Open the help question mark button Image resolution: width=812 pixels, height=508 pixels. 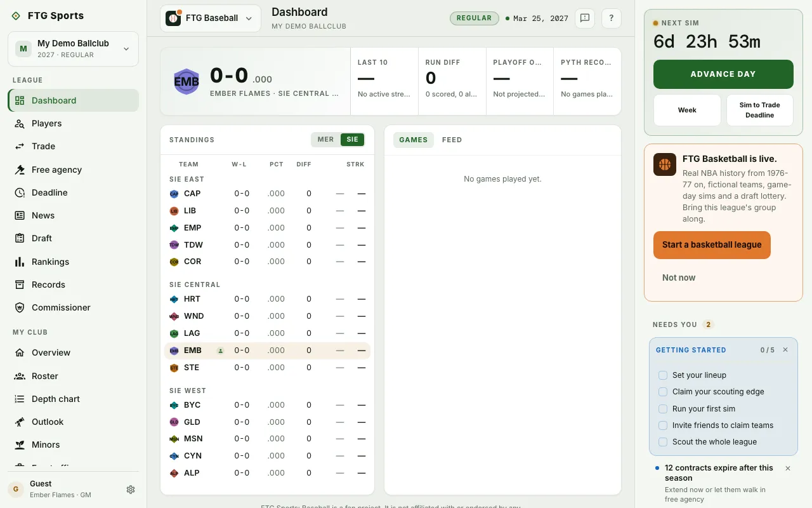coord(611,18)
